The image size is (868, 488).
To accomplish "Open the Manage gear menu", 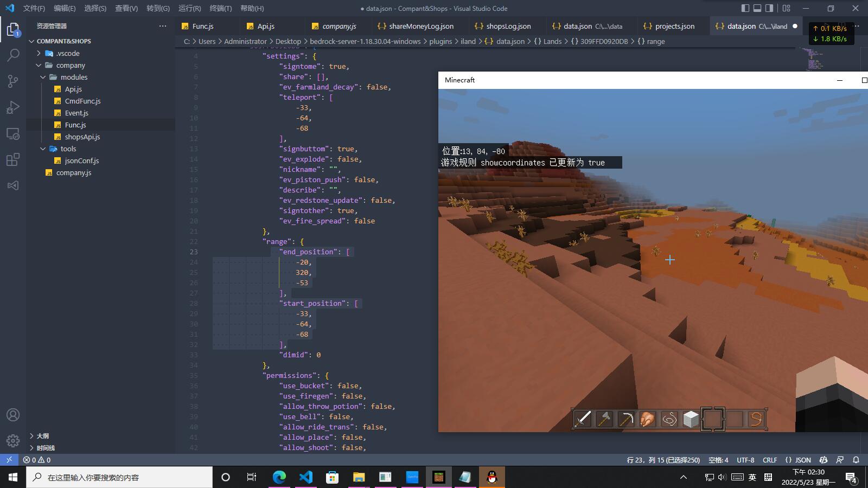I will click(x=13, y=441).
